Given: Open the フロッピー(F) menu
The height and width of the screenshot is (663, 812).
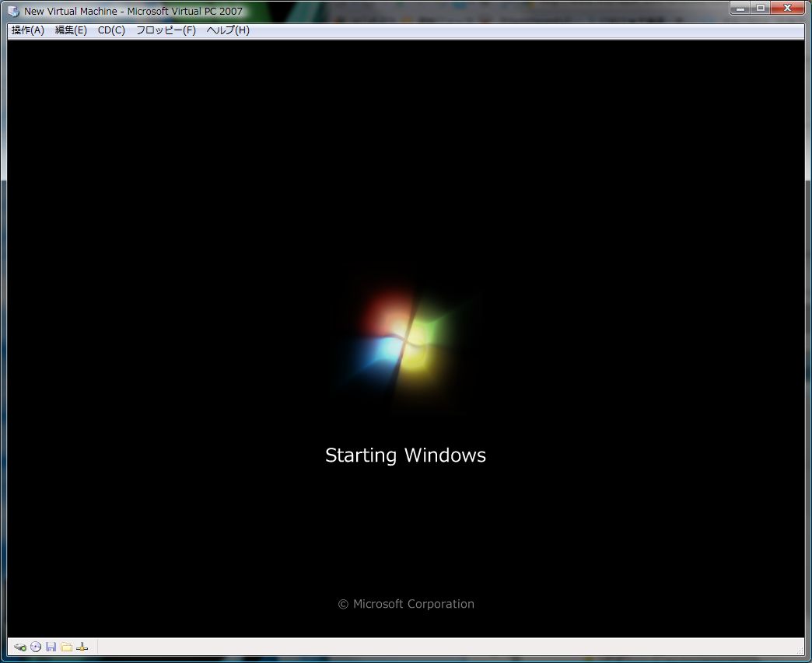Looking at the screenshot, I should (x=166, y=30).
